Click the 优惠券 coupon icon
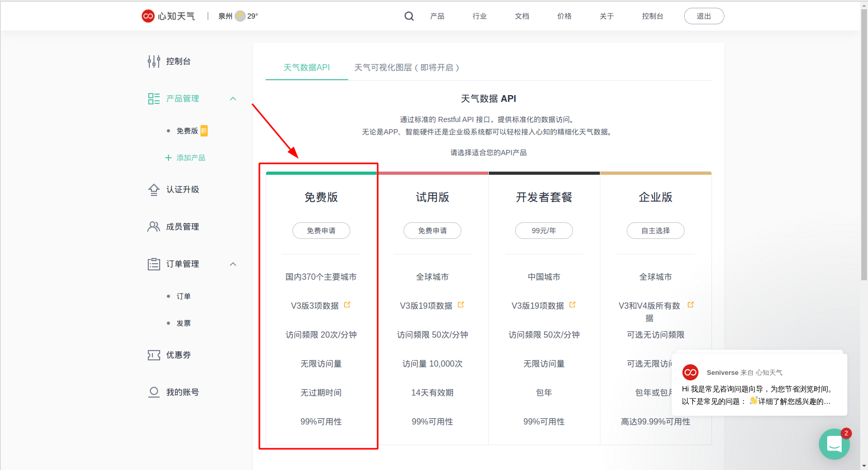This screenshot has width=868, height=470. 153,355
